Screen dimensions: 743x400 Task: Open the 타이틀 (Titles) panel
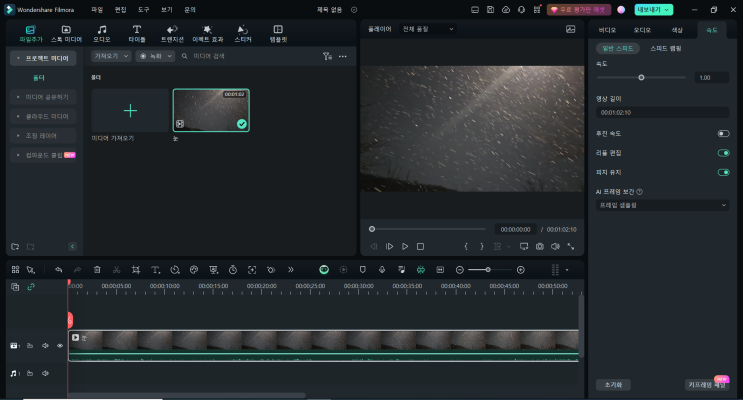136,33
